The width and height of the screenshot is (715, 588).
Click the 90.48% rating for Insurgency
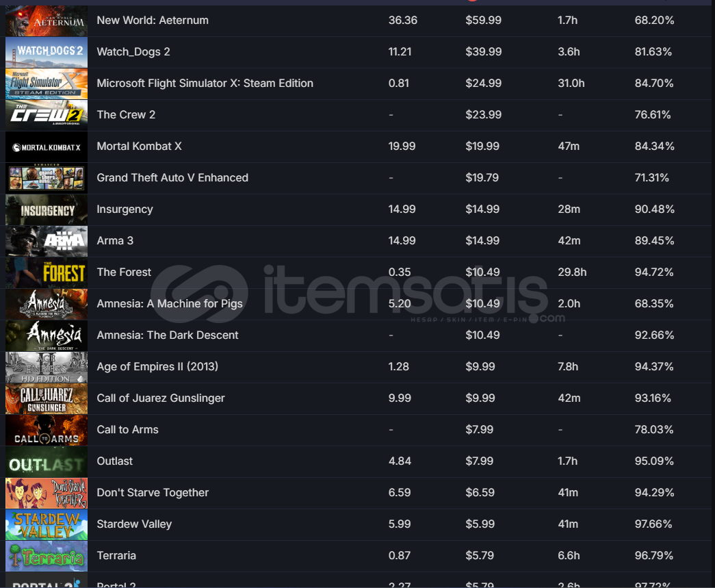654,209
